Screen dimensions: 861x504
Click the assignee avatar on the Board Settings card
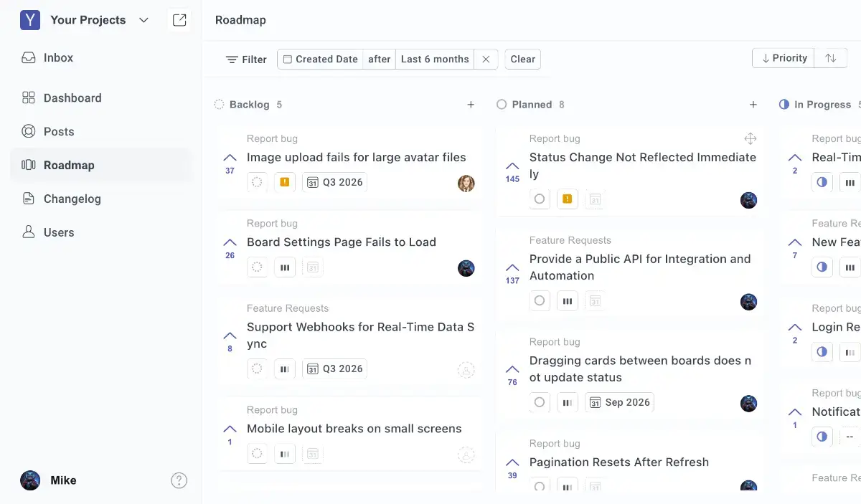[466, 268]
